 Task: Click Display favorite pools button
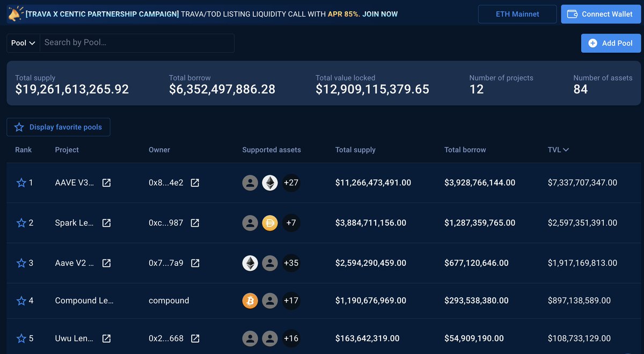click(x=58, y=127)
